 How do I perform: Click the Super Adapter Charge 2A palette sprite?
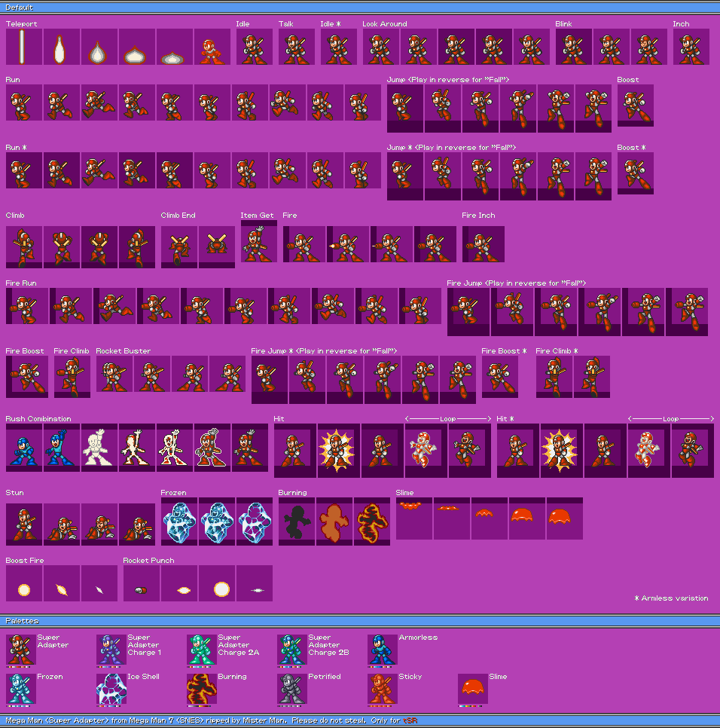point(202,650)
